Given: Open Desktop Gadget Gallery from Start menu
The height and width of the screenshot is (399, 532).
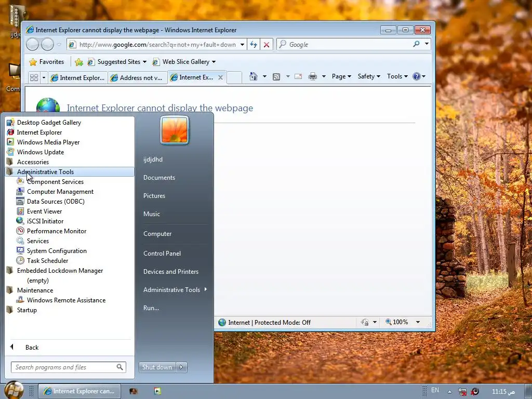Looking at the screenshot, I should pos(70,123).
